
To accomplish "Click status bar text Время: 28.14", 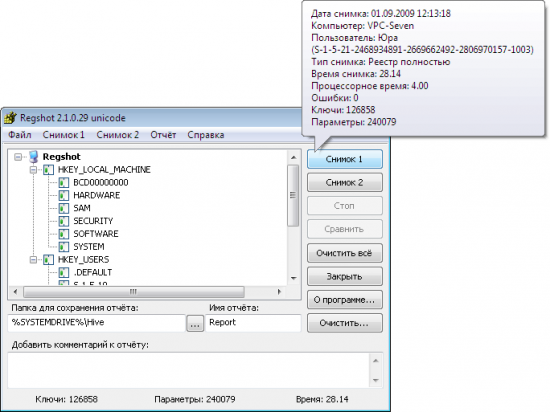I will (x=322, y=400).
